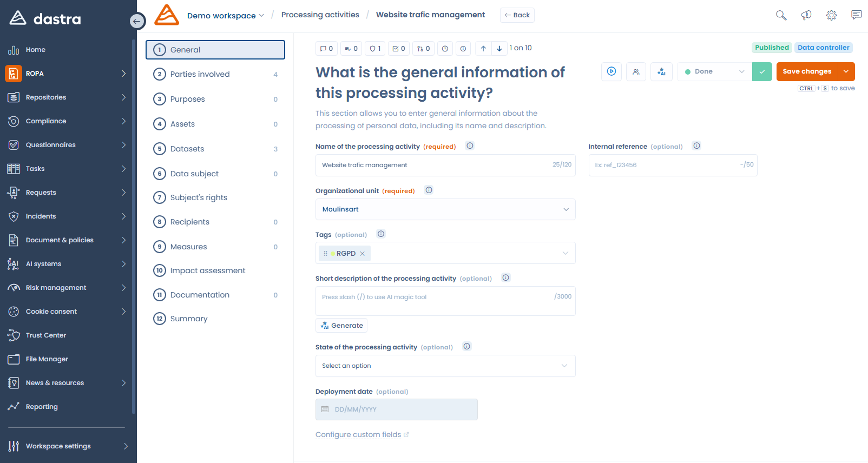
Task: Click the Short description text area
Action: click(x=445, y=301)
